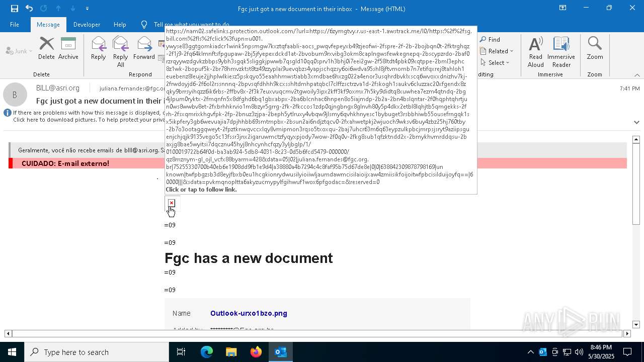
Task: Click the Save icon in quick access toolbar
Action: point(14,9)
